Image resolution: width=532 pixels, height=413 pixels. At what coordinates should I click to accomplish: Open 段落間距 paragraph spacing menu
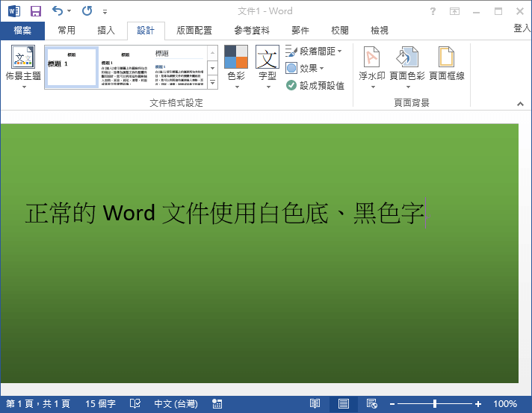[314, 52]
